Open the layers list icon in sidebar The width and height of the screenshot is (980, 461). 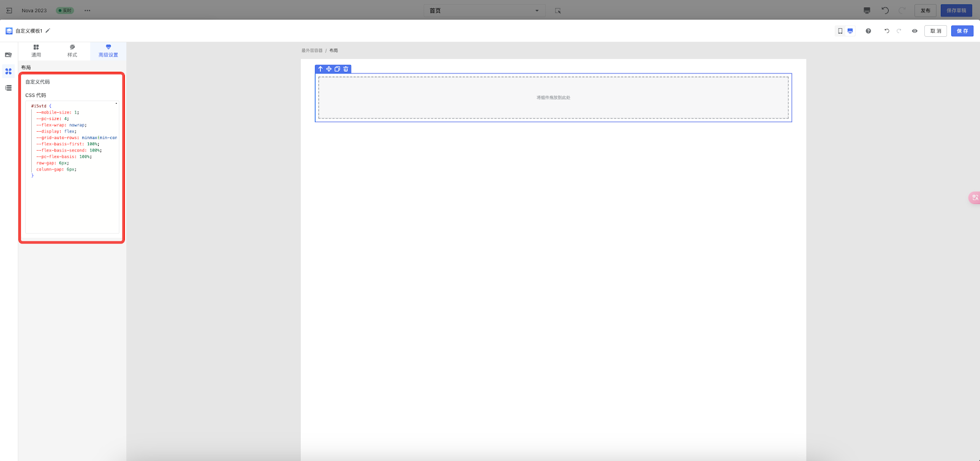(9, 88)
